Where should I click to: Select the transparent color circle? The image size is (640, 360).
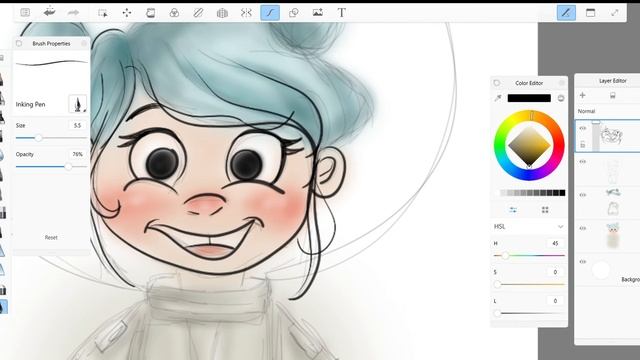(561, 98)
